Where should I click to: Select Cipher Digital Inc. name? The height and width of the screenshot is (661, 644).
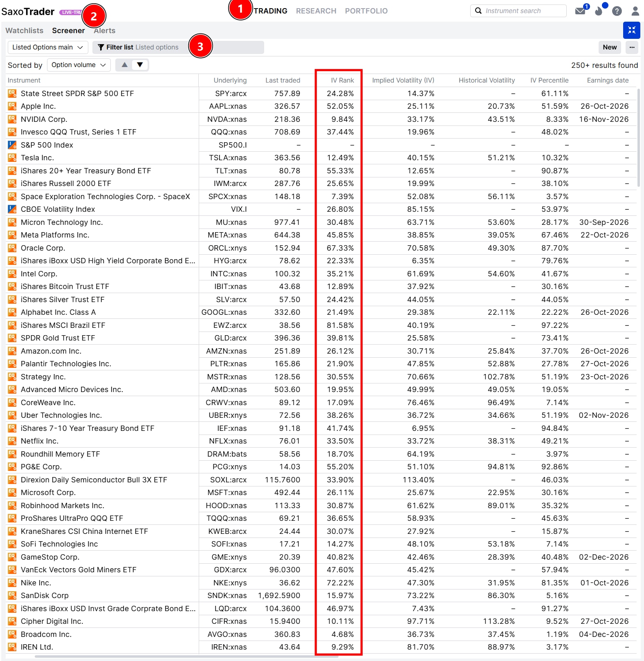coord(52,621)
